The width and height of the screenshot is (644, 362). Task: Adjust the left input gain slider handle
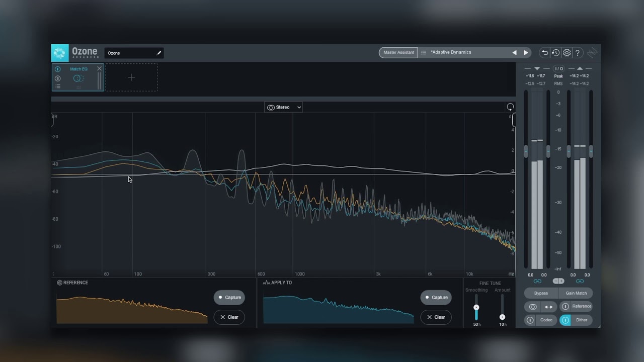526,150
